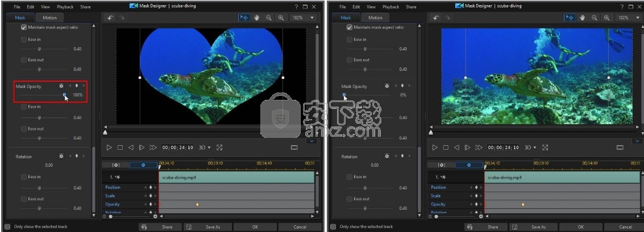The image size is (644, 232).
Task: Zoom out preview in left window
Action: pos(269,18)
